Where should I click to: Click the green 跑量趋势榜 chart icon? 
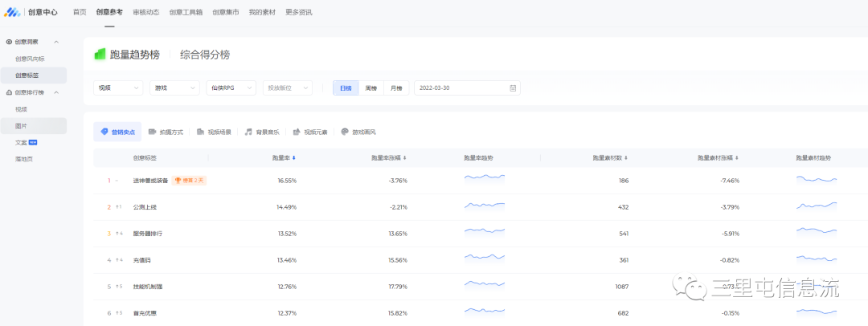(100, 54)
